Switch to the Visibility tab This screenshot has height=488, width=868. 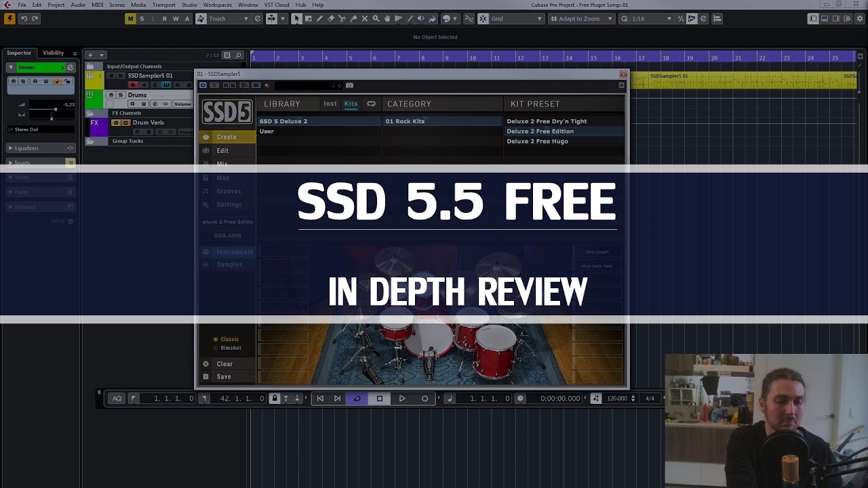[53, 53]
